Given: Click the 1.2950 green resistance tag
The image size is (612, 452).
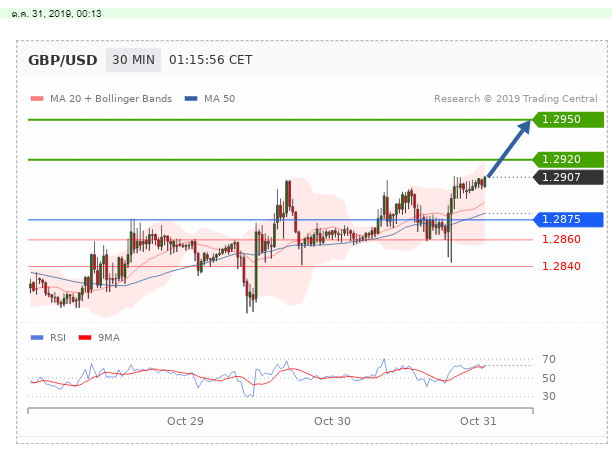Looking at the screenshot, I should [x=568, y=119].
